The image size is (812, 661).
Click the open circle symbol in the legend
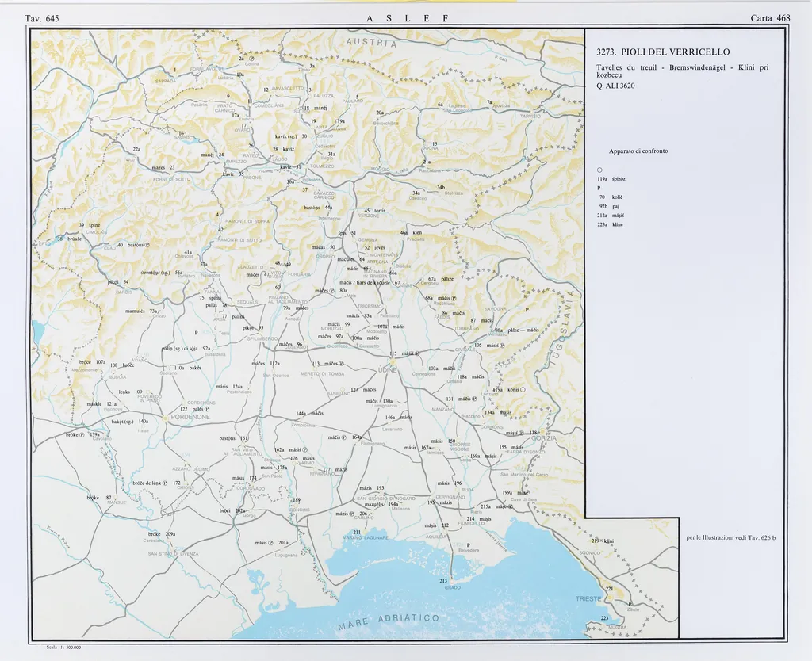tap(600, 170)
